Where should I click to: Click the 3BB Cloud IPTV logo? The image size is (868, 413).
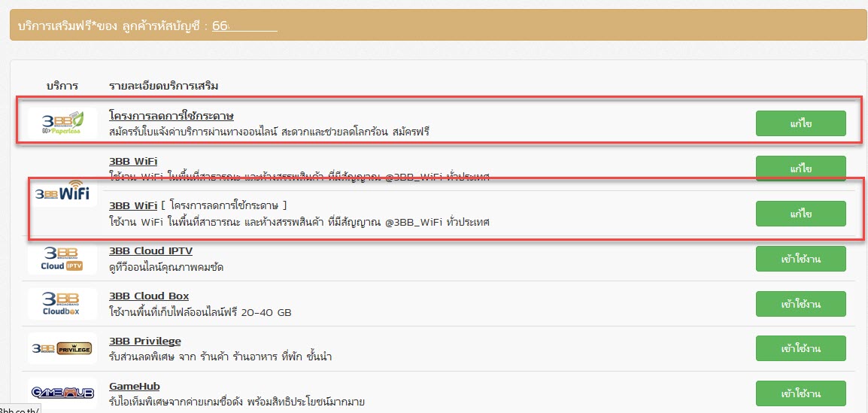(62, 259)
